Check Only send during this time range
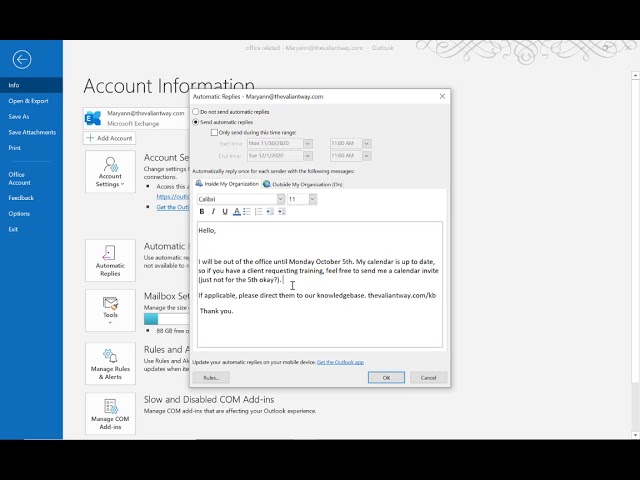 point(214,133)
